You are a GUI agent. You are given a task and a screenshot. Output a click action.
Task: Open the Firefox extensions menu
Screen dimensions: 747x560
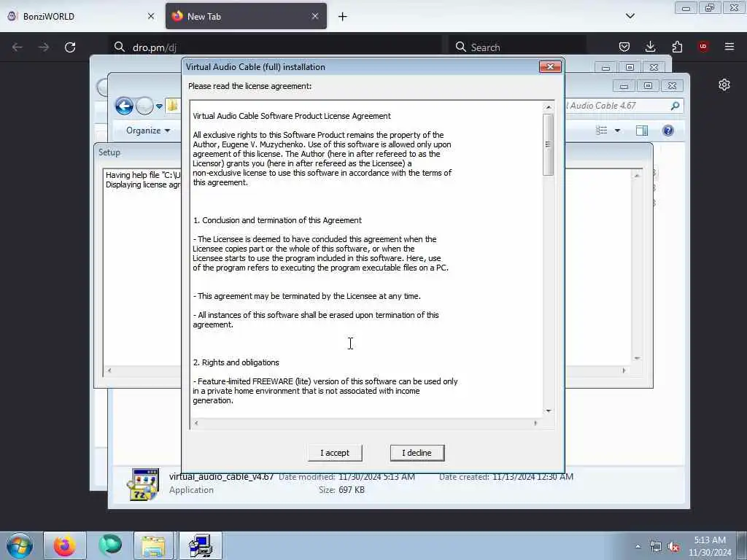coord(677,47)
